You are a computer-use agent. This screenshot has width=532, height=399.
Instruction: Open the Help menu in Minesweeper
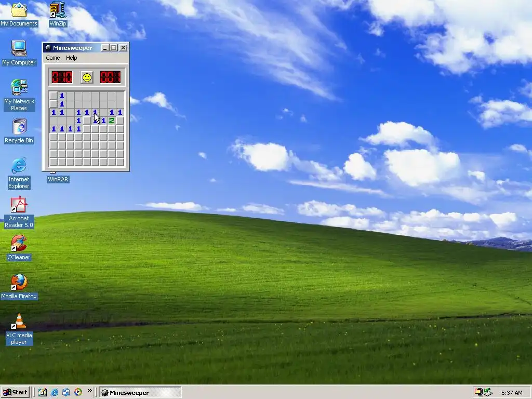pos(71,58)
